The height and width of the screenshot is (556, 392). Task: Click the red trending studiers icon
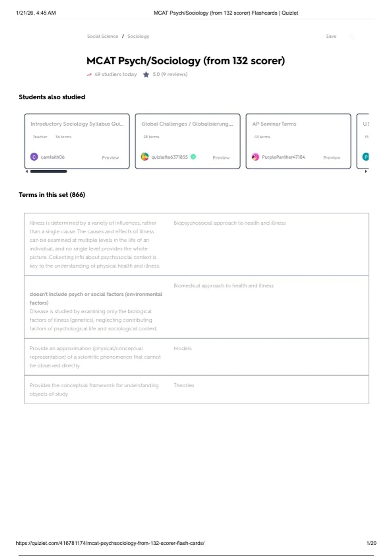click(x=89, y=75)
